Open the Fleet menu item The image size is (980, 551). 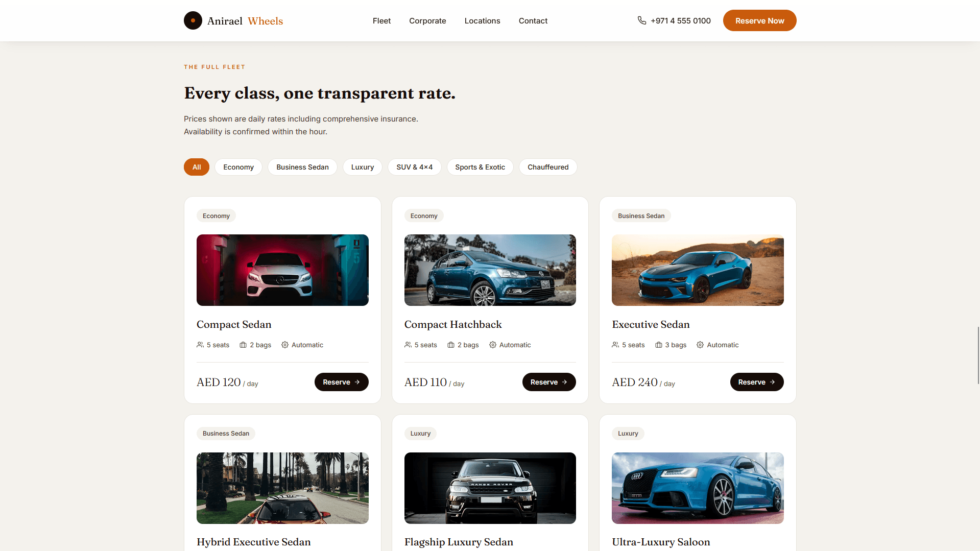tap(381, 20)
